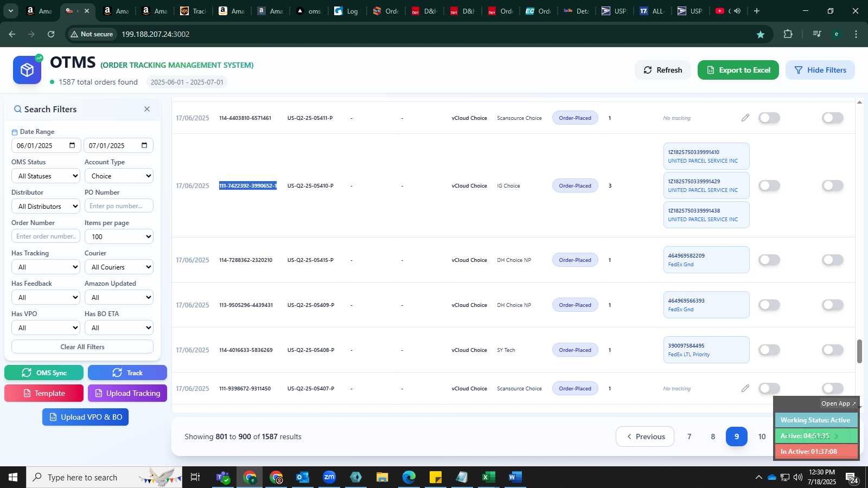The width and height of the screenshot is (868, 488).
Task: Click the OTMS box logo icon
Action: pos(27,70)
